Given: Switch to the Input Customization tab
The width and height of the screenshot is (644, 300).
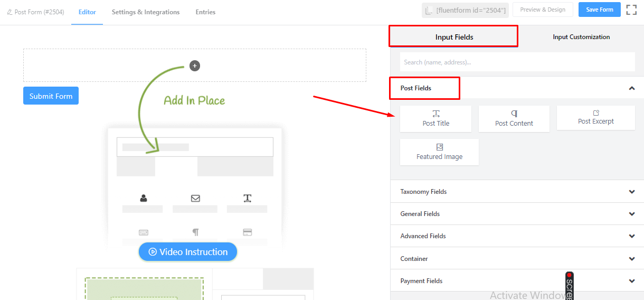Looking at the screenshot, I should [581, 37].
